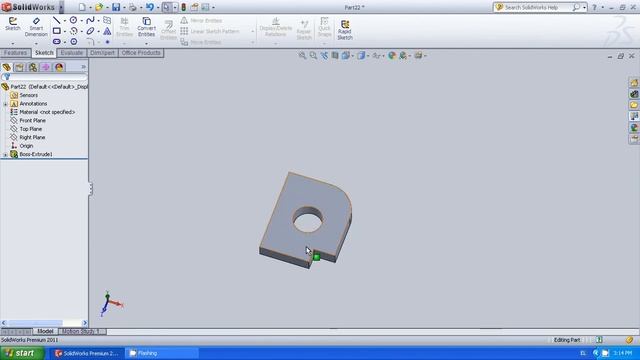Select Right Plane in feature tree
The image size is (640, 360).
(32, 138)
